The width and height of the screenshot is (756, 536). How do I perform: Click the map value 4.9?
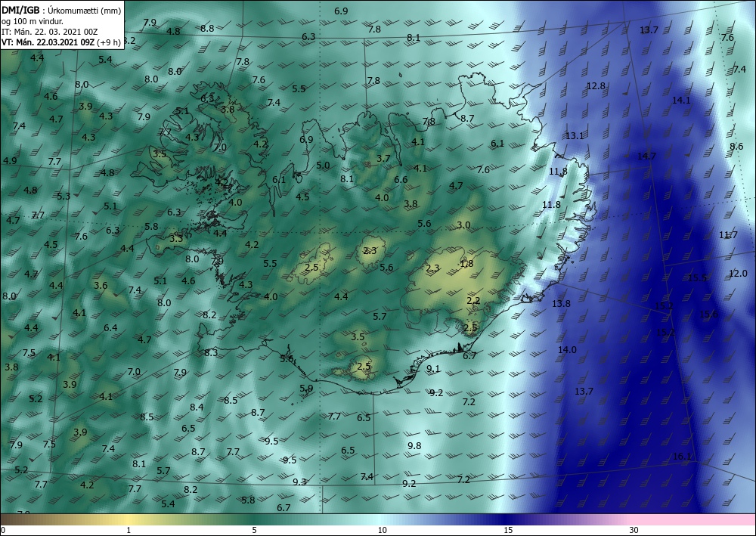pos(10,160)
